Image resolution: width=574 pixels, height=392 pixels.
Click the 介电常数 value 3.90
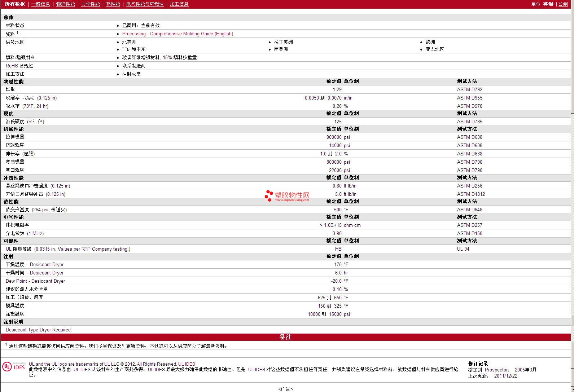(x=337, y=233)
